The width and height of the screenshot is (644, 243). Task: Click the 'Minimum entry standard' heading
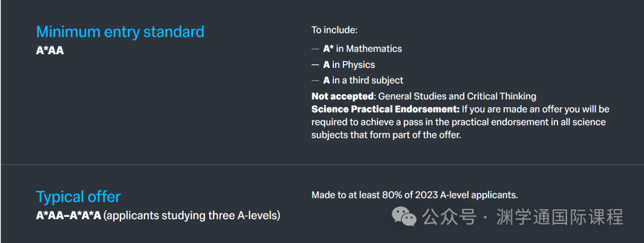coord(120,32)
